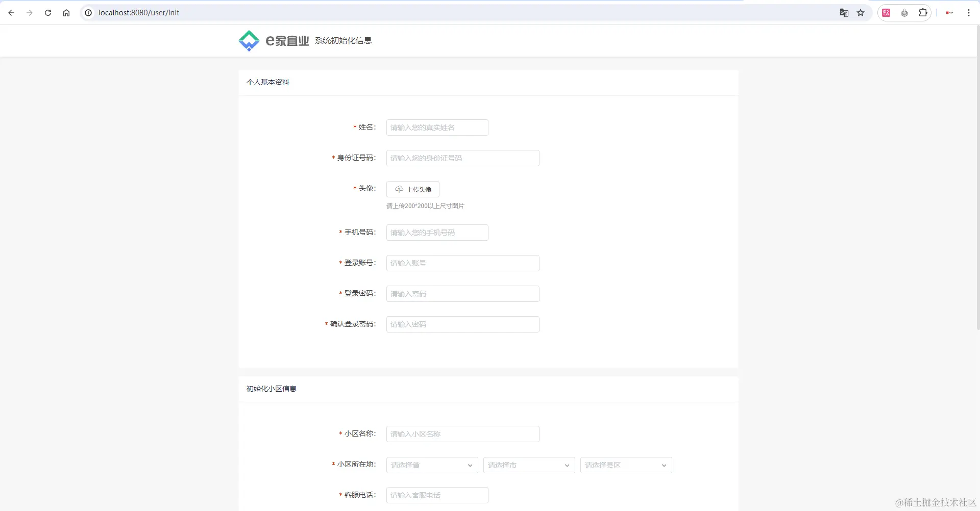This screenshot has width=980, height=511.
Task: Open the Chrome three-dot menu
Action: [x=969, y=13]
